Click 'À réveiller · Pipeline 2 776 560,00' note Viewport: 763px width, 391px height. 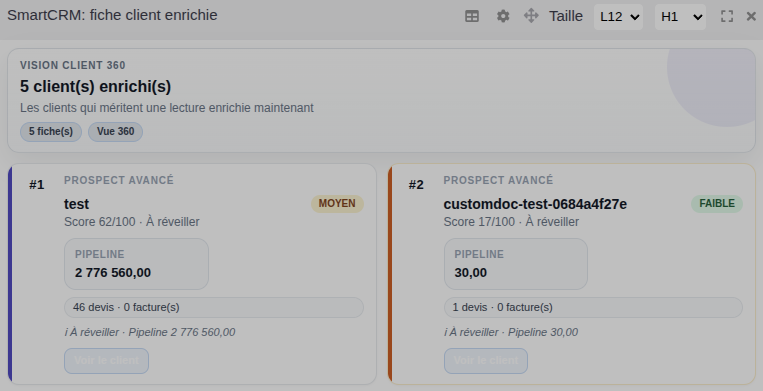tap(150, 332)
